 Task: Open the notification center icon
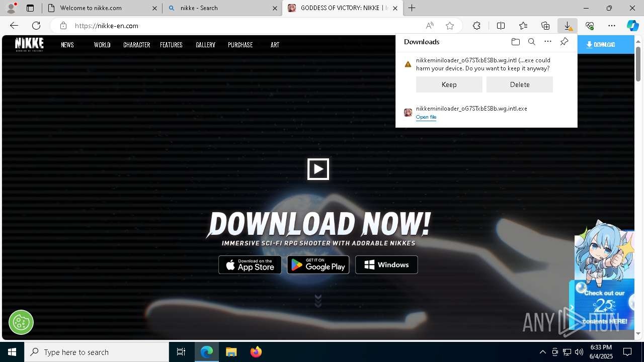(x=627, y=352)
